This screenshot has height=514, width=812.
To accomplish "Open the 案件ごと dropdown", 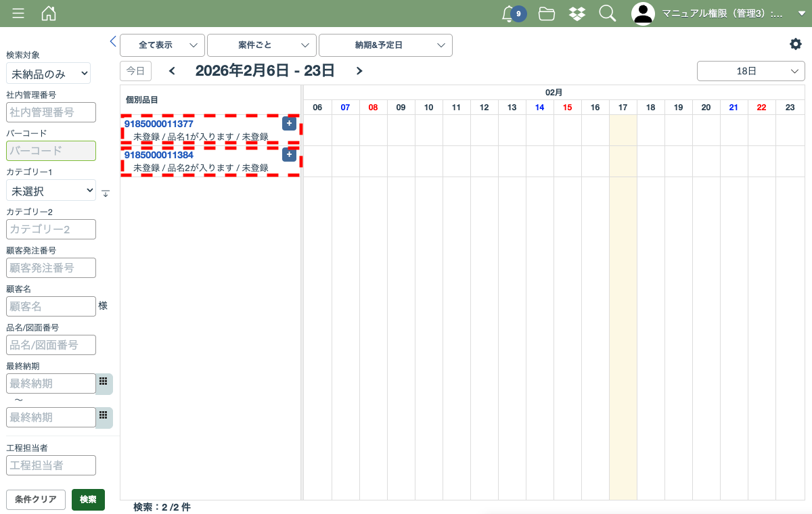I will (x=262, y=45).
